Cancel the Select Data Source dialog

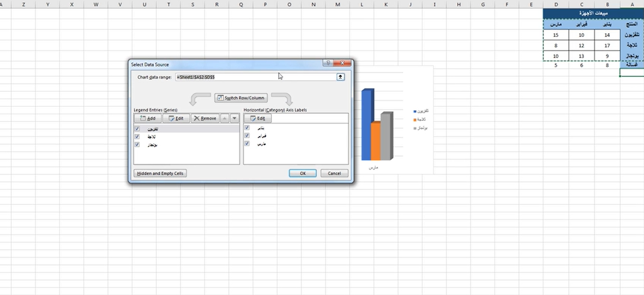point(334,173)
